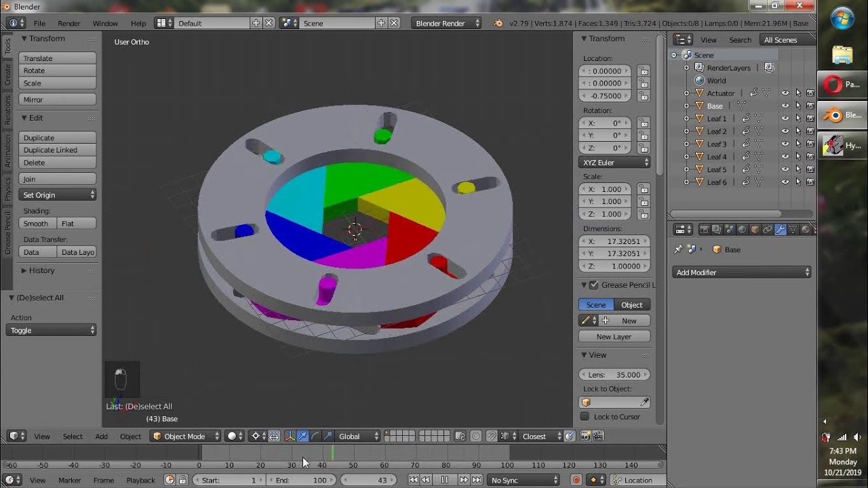The height and width of the screenshot is (488, 868).
Task: Click the OpenGL render animation clapper icon
Action: (597, 436)
